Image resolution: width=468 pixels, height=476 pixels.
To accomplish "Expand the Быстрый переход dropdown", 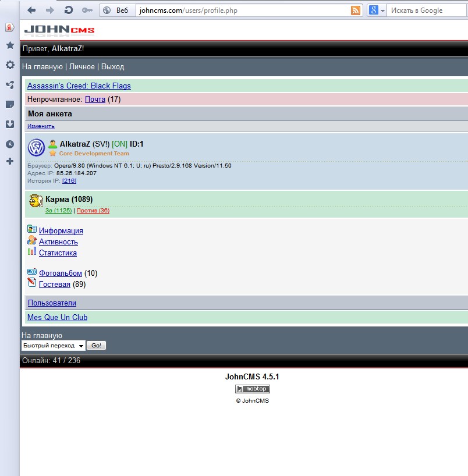I will click(54, 346).
